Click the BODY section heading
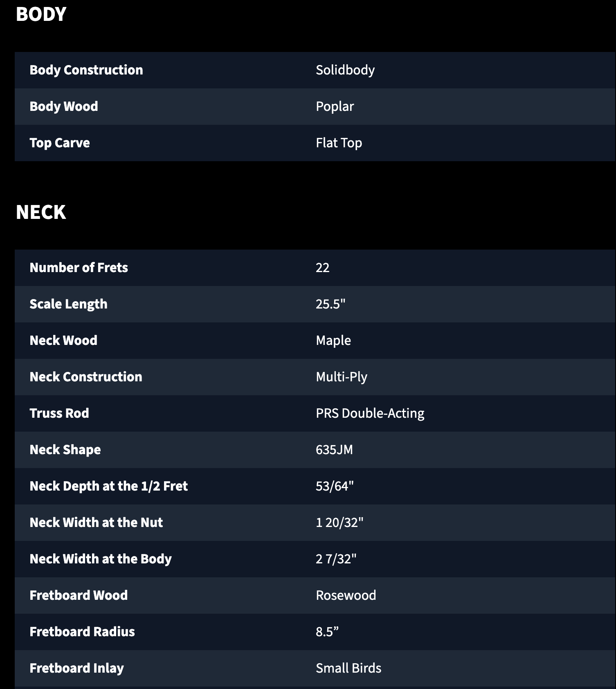Viewport: 616px width, 689px height. pyautogui.click(x=41, y=14)
